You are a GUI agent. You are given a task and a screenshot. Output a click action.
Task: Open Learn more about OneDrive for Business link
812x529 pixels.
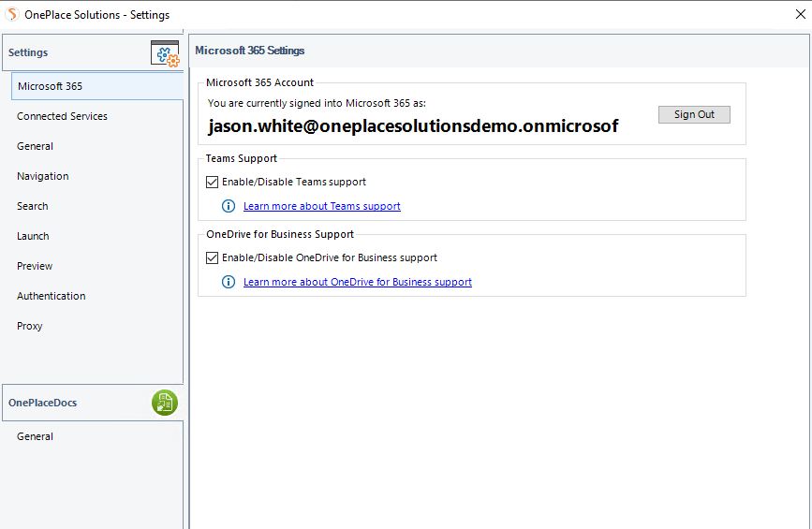point(358,282)
